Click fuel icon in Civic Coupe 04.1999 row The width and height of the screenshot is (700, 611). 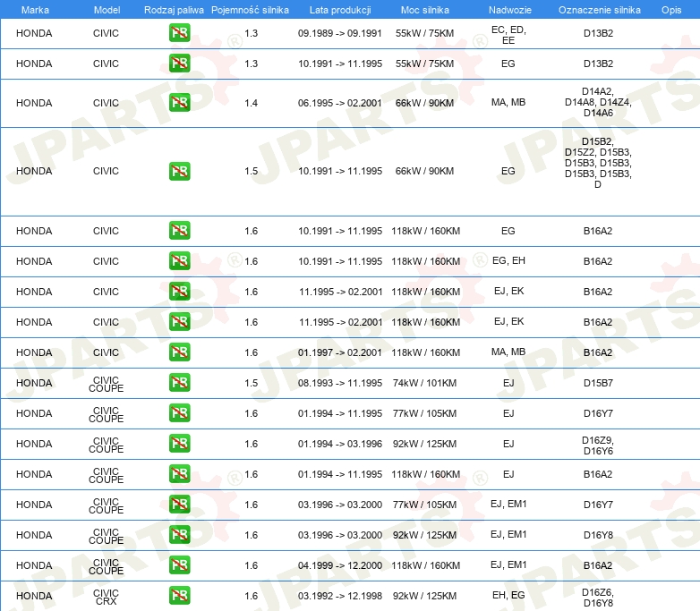click(179, 565)
